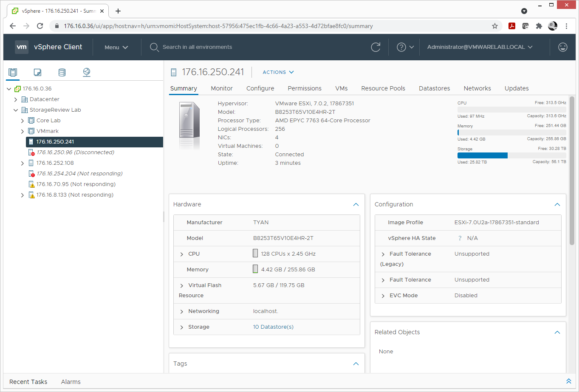Switch to the Monitor tab
This screenshot has height=392, width=579.
tap(222, 88)
